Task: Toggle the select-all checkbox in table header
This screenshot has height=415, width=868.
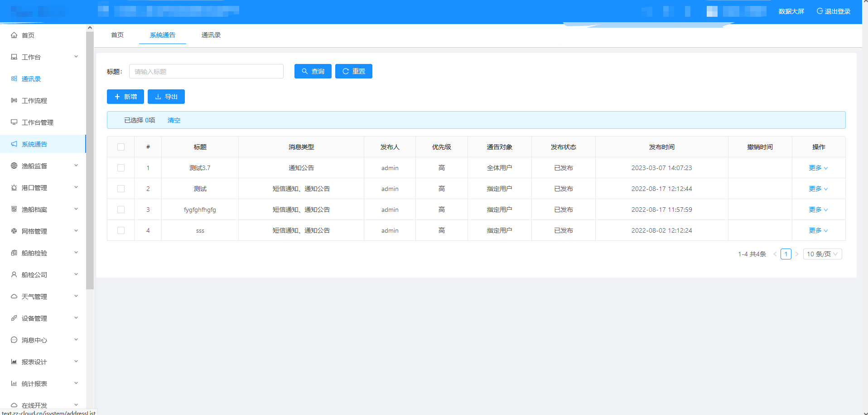Action: click(121, 147)
